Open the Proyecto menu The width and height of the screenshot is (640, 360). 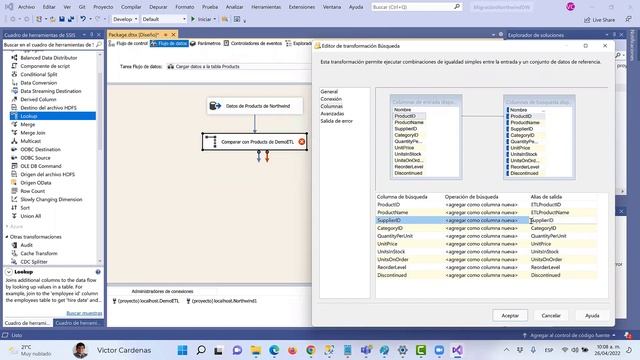(x=103, y=7)
